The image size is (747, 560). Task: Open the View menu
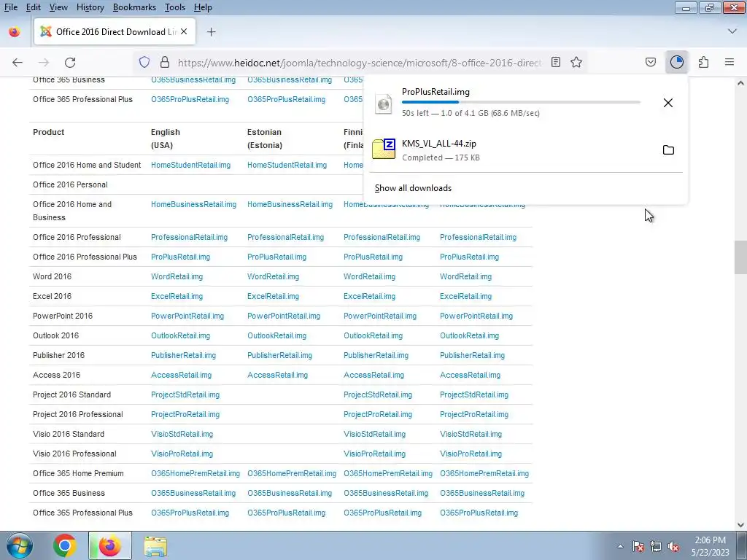click(x=58, y=7)
